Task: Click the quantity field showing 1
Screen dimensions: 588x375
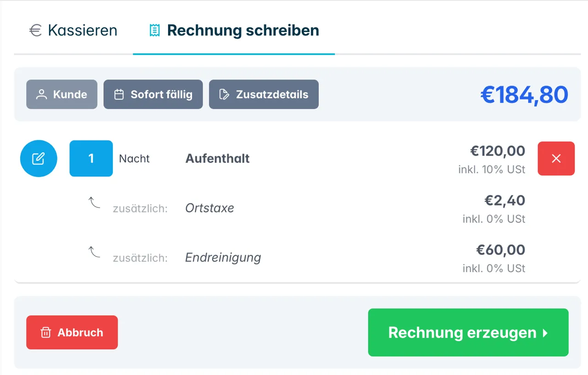Action: tap(91, 158)
